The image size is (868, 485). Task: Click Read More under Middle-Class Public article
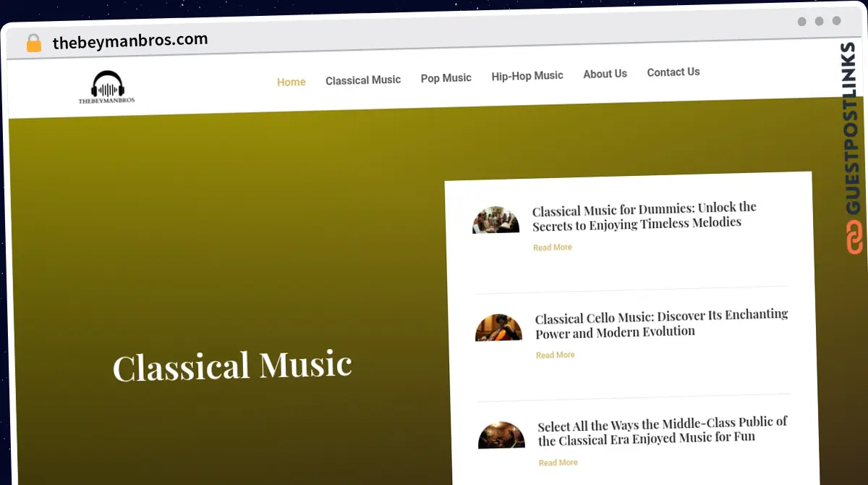(558, 463)
